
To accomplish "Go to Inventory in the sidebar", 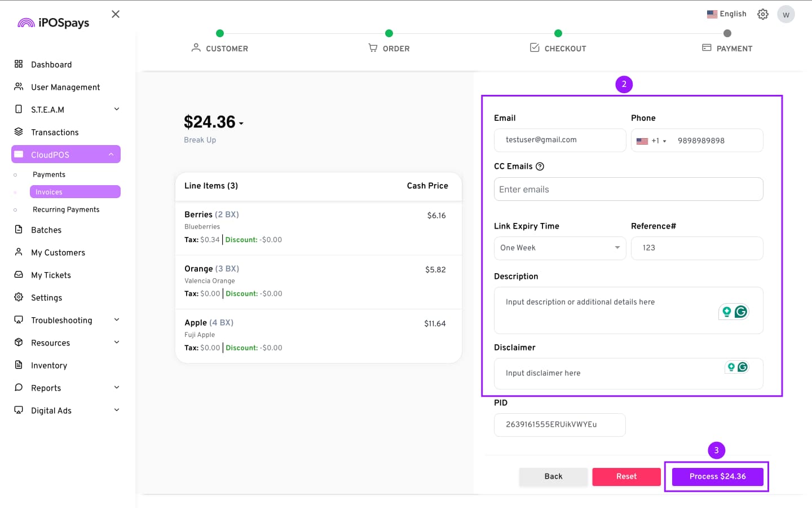I will [48, 365].
